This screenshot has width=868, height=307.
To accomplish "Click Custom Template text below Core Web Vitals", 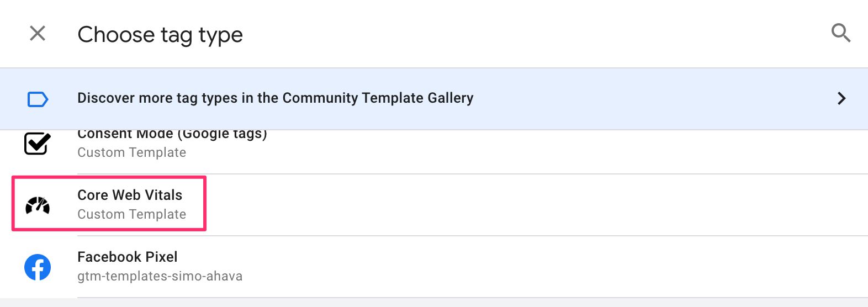I will coord(131,214).
